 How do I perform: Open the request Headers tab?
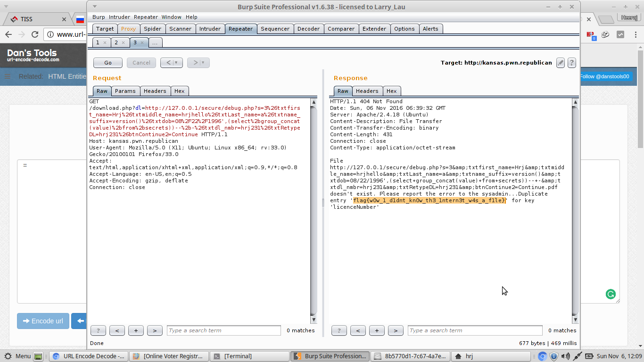[x=155, y=91]
